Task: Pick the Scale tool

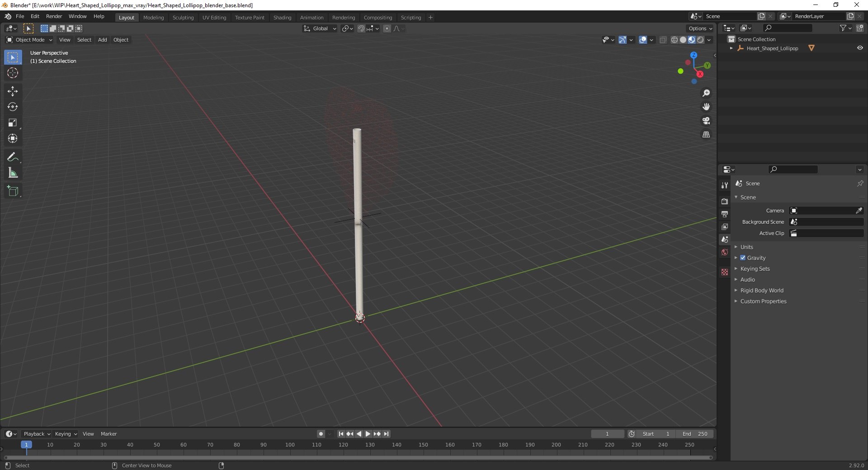Action: (x=13, y=123)
